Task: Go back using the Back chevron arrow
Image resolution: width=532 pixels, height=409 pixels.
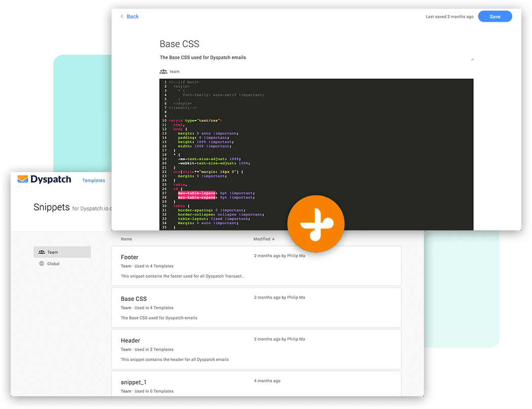Action: pos(122,16)
